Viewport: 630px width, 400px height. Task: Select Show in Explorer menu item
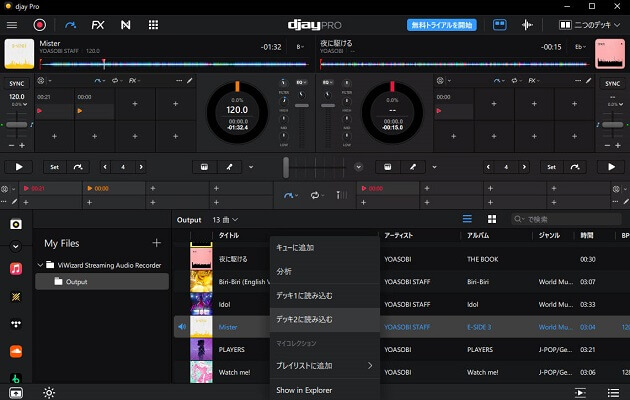point(325,390)
